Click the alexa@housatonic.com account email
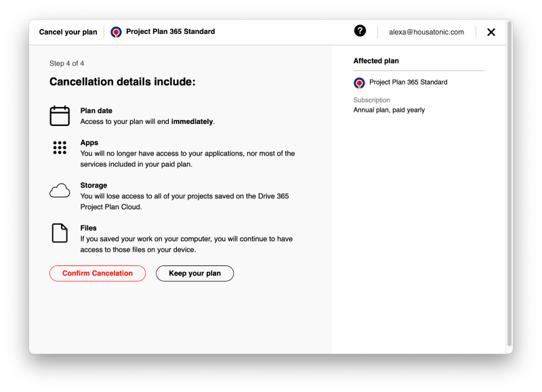Image resolution: width=542 pixels, height=392 pixels. (x=426, y=32)
